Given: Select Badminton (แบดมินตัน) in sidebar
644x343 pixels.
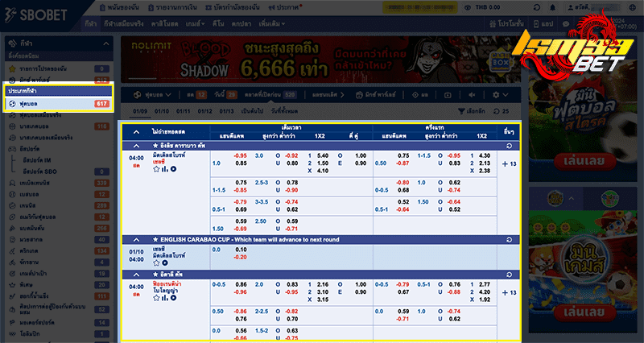Looking at the screenshot, I should [x=59, y=228].
